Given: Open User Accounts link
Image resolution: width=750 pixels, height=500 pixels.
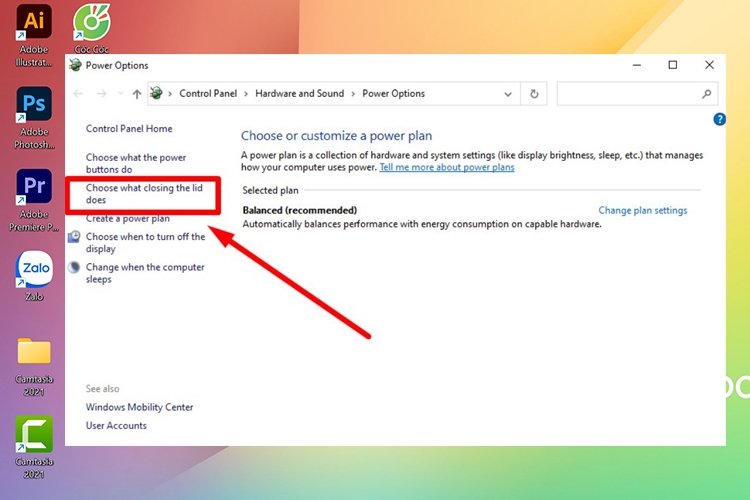Looking at the screenshot, I should coord(116,425).
